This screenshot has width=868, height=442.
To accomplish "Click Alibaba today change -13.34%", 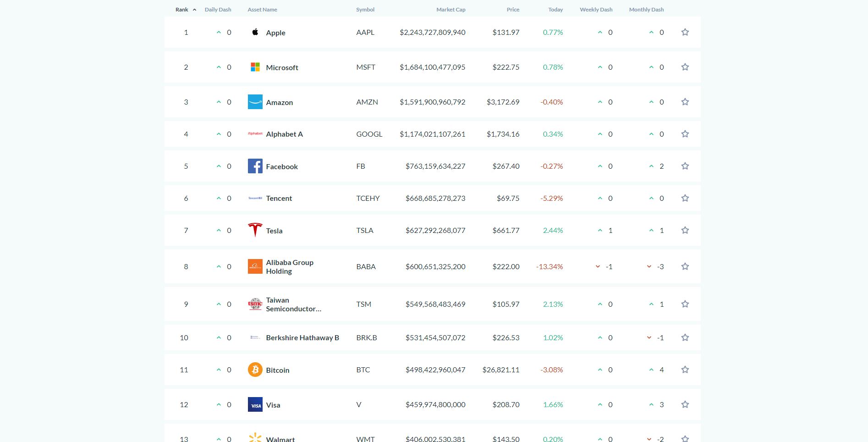I will coord(549,266).
